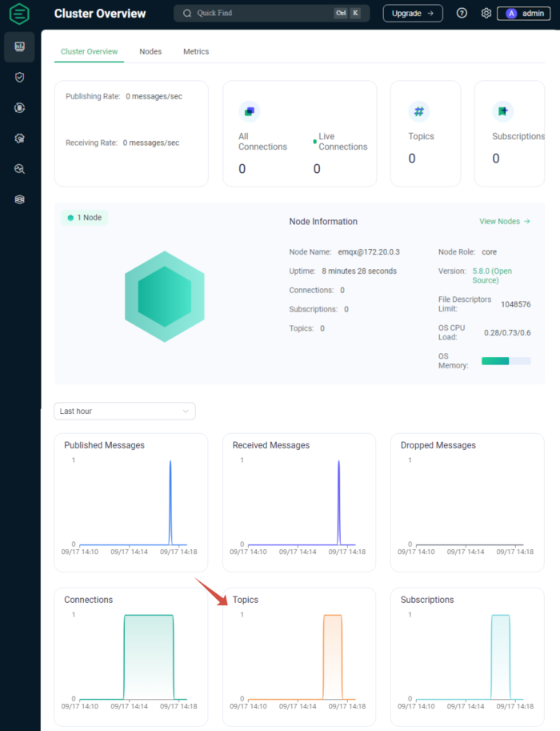Click the Topics hash icon card

point(417,111)
